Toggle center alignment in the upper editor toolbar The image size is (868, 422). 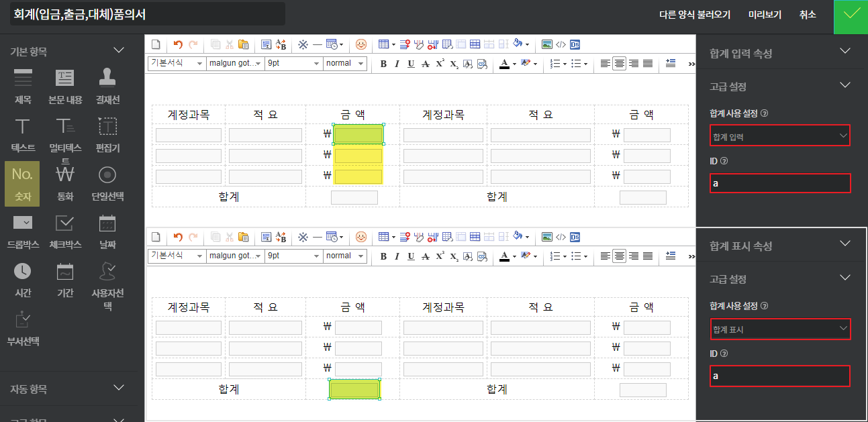click(x=619, y=64)
